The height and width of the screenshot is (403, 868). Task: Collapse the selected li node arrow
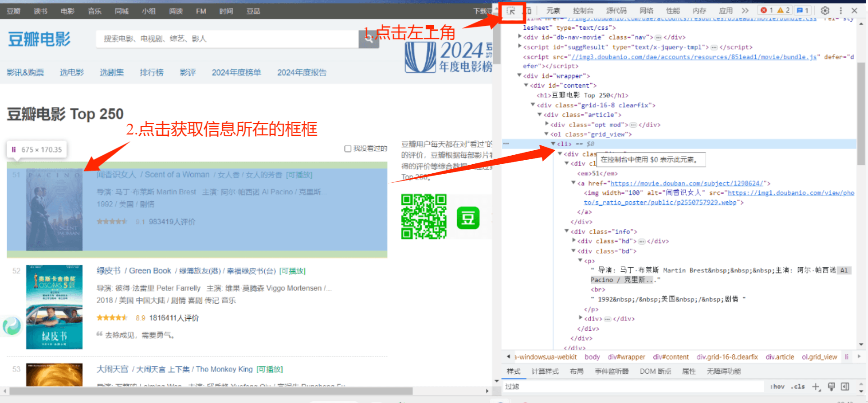pyautogui.click(x=553, y=144)
